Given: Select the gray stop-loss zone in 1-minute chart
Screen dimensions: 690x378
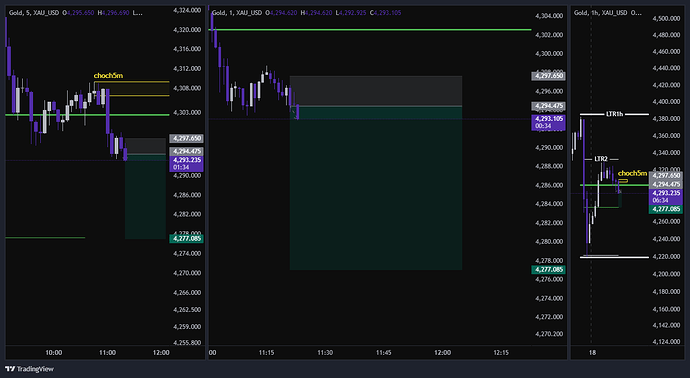Looking at the screenshot, I should (x=376, y=91).
